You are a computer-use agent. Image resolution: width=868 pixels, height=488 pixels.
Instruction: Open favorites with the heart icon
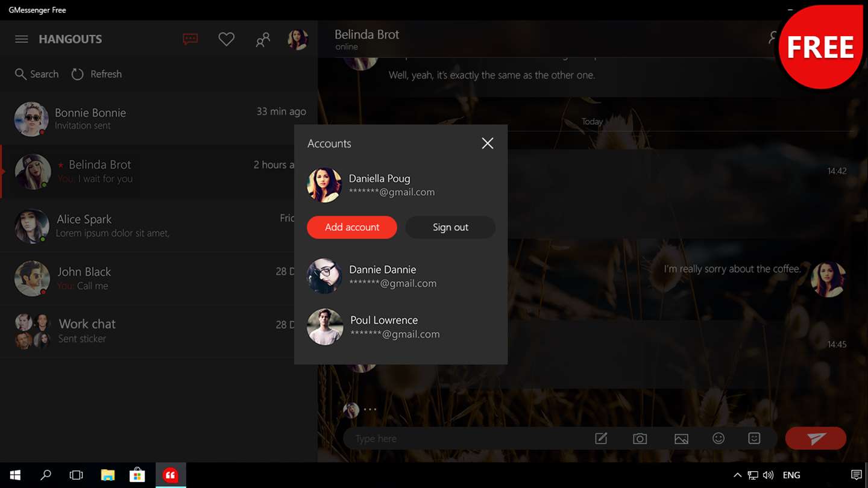coord(227,40)
